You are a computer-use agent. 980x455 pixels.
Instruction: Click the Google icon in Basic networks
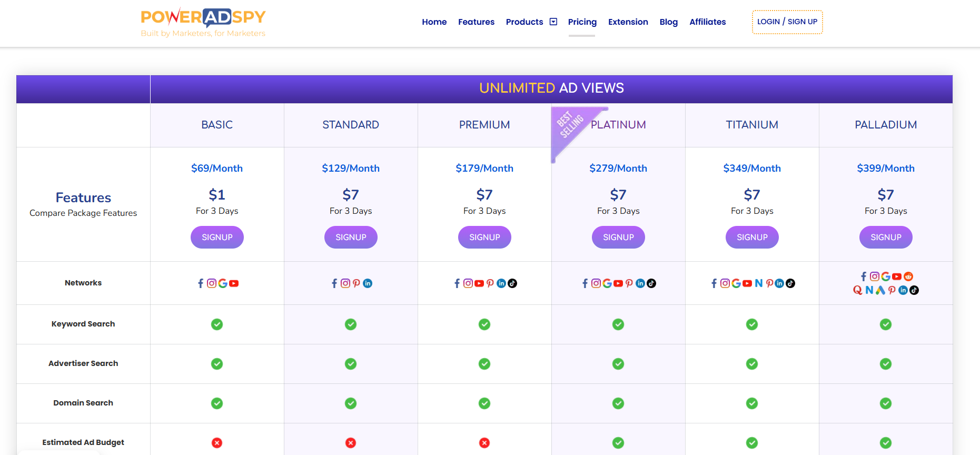click(x=223, y=283)
